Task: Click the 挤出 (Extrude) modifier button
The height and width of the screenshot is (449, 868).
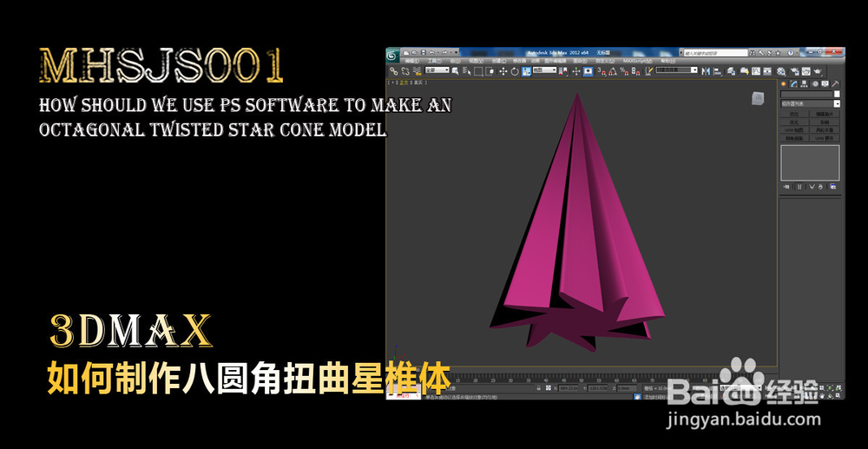Action: 794,114
